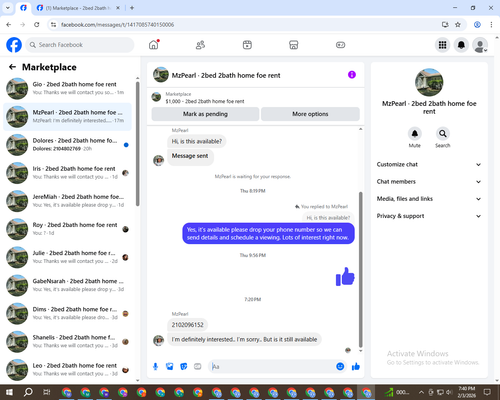This screenshot has height=400, width=500.
Task: Click the large thumbs-up sent message
Action: (x=345, y=277)
